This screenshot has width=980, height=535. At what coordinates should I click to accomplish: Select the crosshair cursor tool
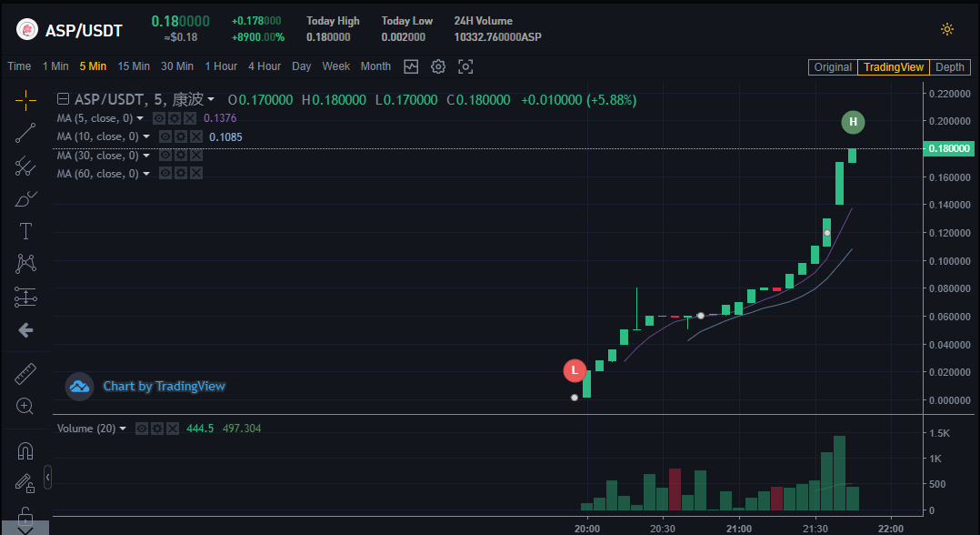pos(25,100)
